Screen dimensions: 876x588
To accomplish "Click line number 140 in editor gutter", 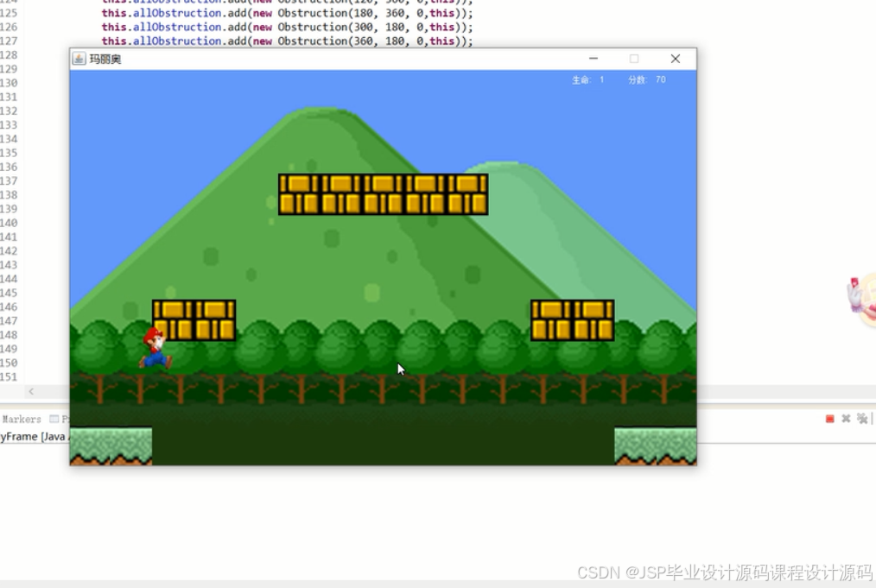I will tap(9, 223).
